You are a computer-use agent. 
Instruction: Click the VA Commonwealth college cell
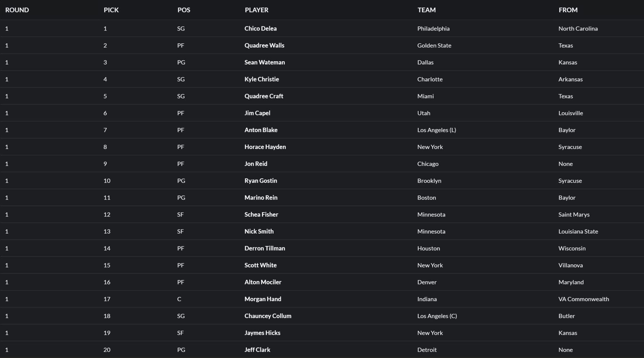pyautogui.click(x=583, y=299)
